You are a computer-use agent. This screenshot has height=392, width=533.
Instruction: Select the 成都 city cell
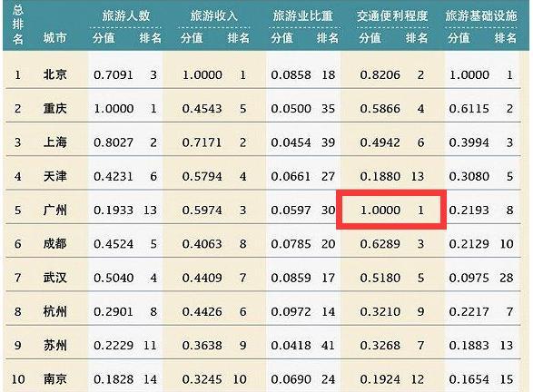click(54, 243)
